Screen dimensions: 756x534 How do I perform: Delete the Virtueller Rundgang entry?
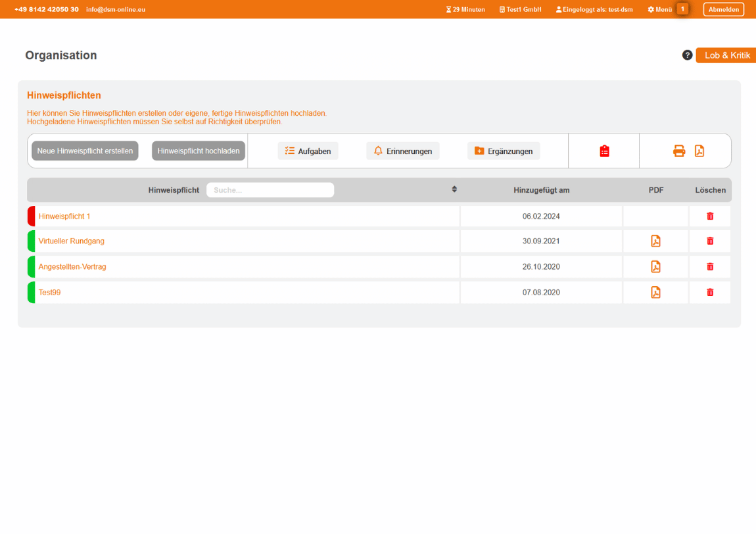coord(710,241)
